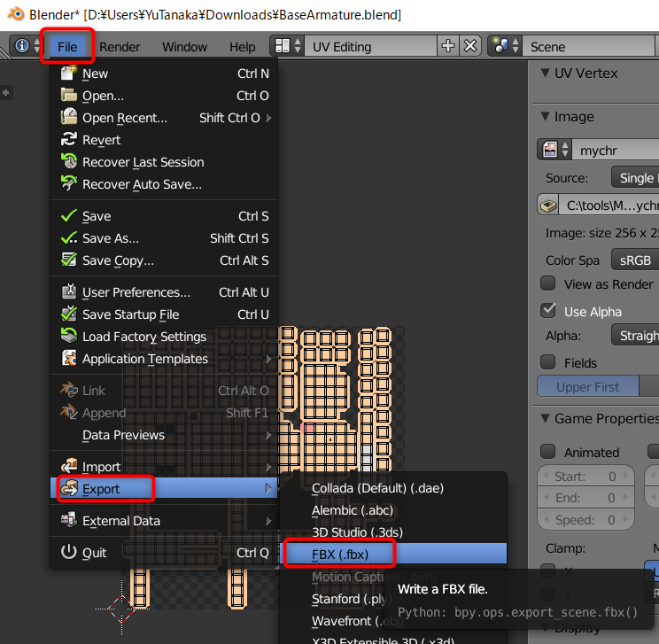This screenshot has height=644, width=659.
Task: Click the Recover Last Session icon
Action: coord(68,162)
